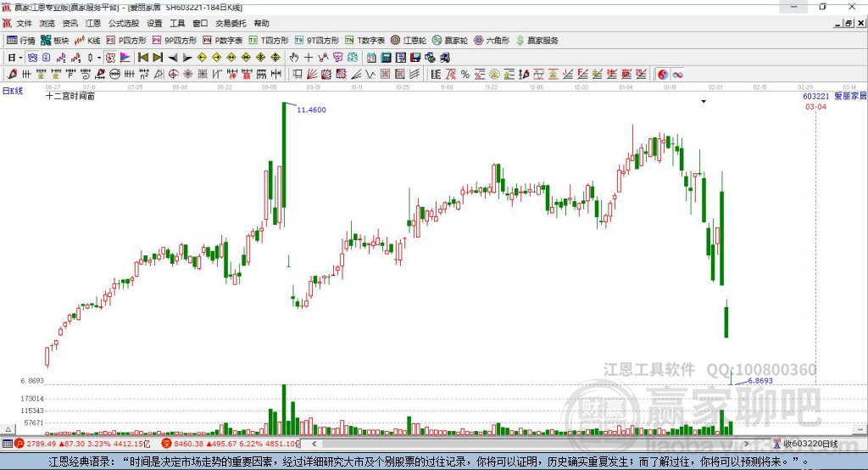Open the 行情 market quotes view

pyautogui.click(x=20, y=41)
